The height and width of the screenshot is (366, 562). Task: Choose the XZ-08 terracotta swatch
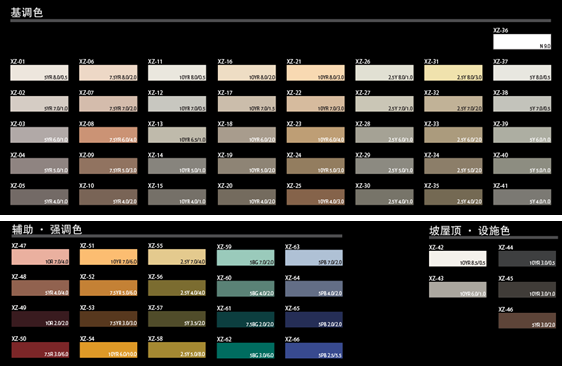[108, 135]
